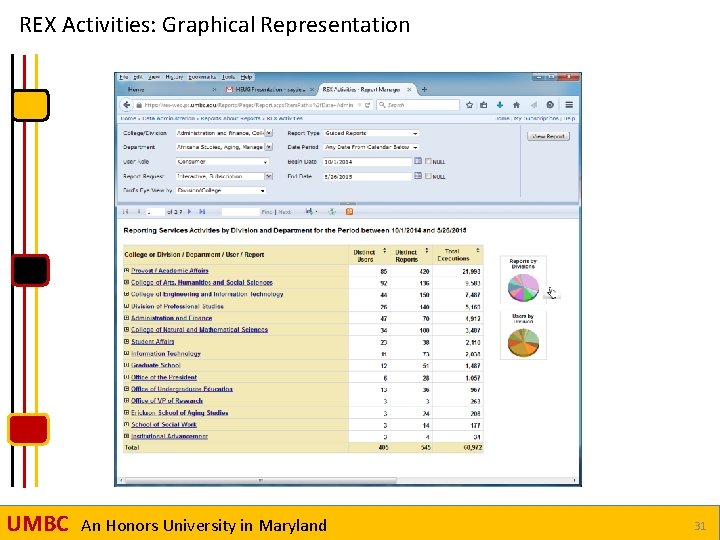The height and width of the screenshot is (540, 720).
Task: Open the Bookmarks menu
Action: [x=202, y=77]
